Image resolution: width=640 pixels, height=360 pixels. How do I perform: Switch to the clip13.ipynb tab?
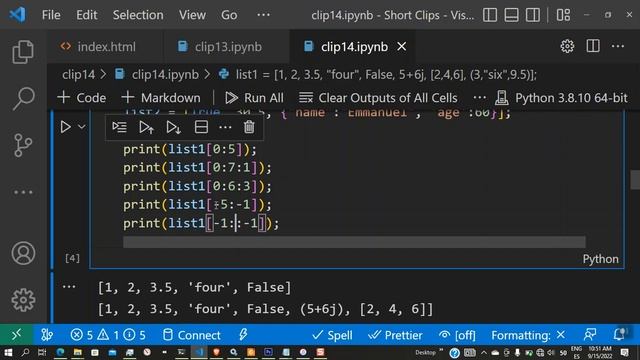pos(227,47)
